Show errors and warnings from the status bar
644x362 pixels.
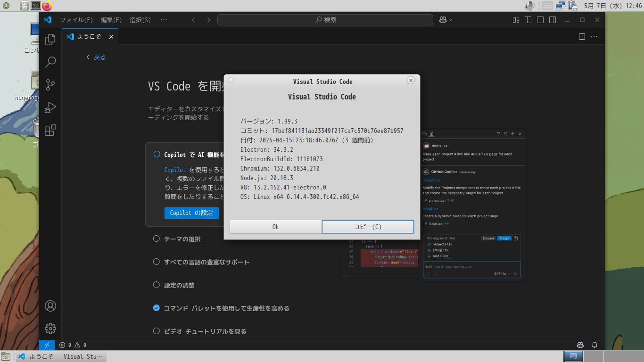coord(73,345)
